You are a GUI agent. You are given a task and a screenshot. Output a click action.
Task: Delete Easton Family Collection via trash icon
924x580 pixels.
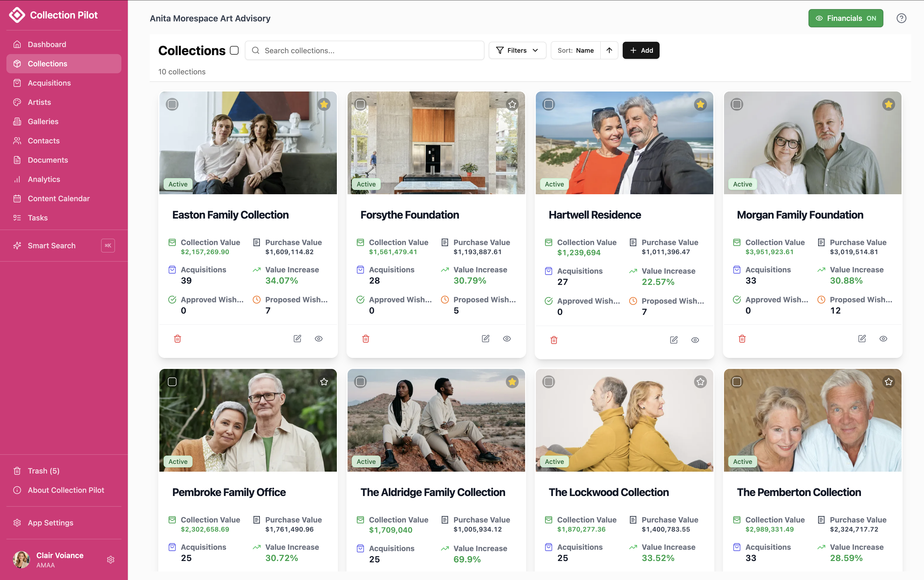pyautogui.click(x=178, y=339)
